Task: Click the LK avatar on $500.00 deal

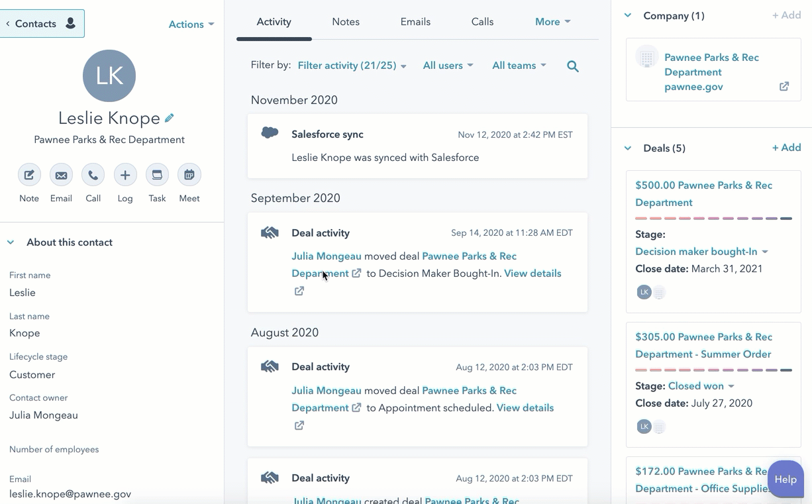Action: [644, 292]
